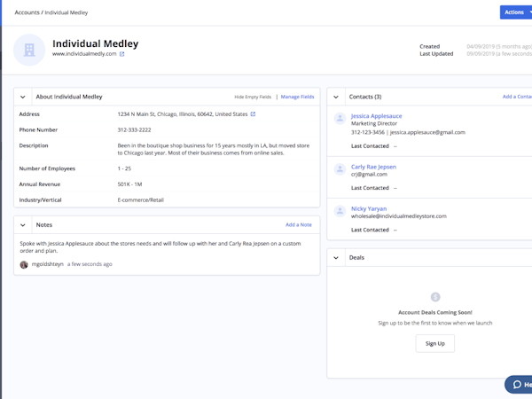Click the account building avatar icon
This screenshot has height=399, width=532.
pos(29,50)
